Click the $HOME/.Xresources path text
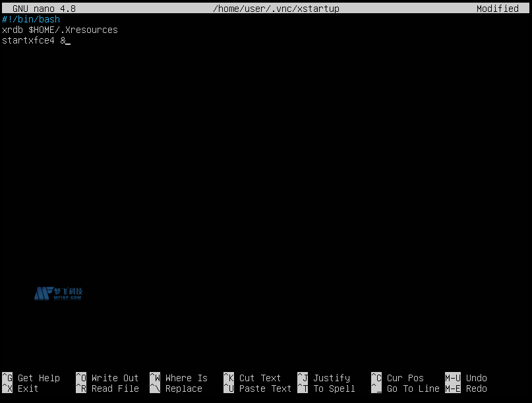 coord(73,30)
